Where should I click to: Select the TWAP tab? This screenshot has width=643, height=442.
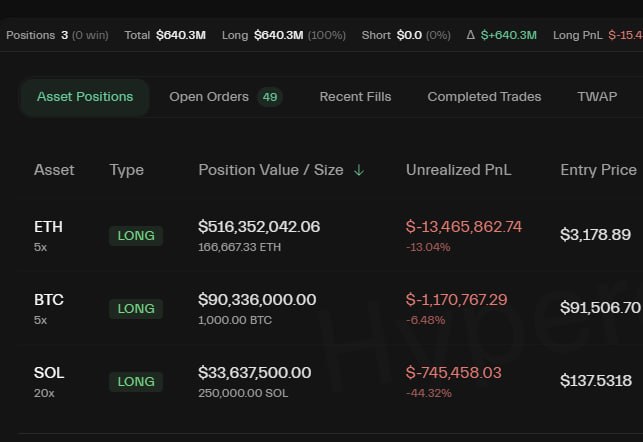(x=597, y=97)
